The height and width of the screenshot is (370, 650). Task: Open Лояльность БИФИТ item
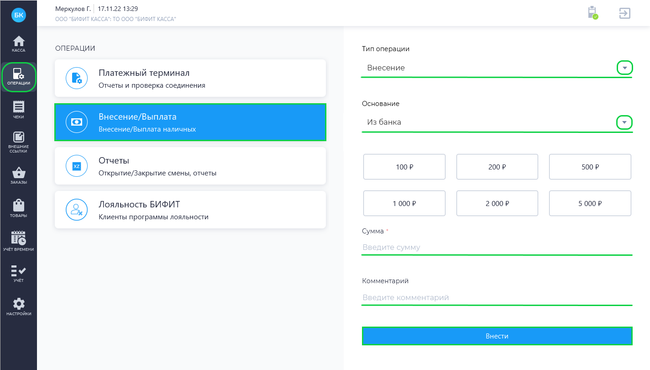coord(190,210)
